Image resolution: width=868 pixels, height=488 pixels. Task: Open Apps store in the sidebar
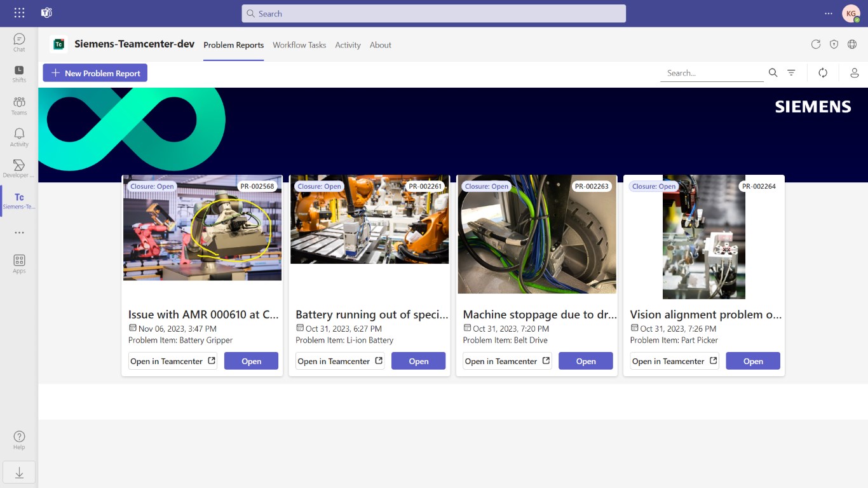[x=19, y=264]
